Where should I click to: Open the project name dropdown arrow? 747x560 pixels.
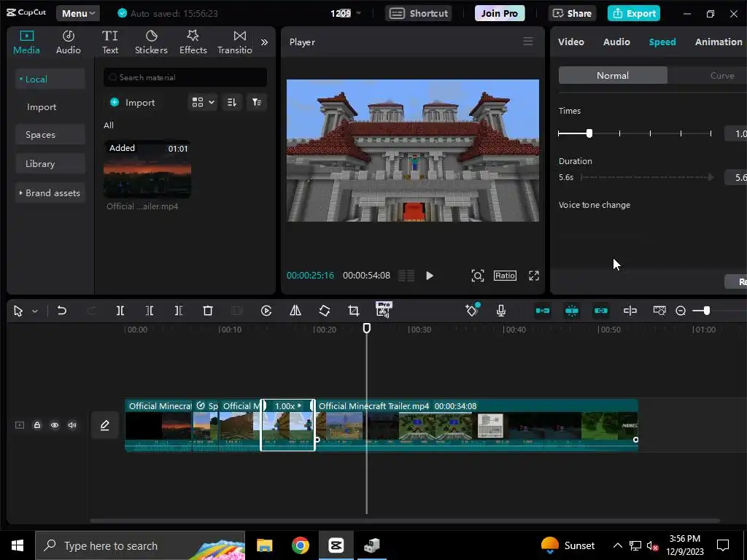click(x=359, y=13)
